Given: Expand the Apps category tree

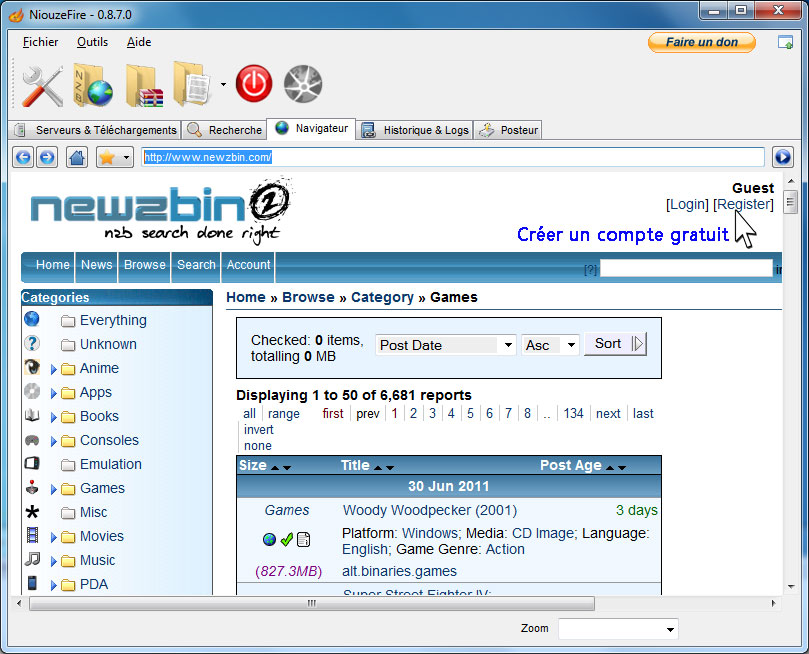Looking at the screenshot, I should tap(54, 394).
